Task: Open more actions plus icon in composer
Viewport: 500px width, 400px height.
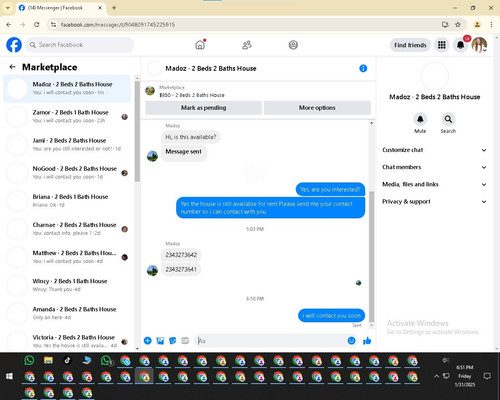Action: click(148, 341)
